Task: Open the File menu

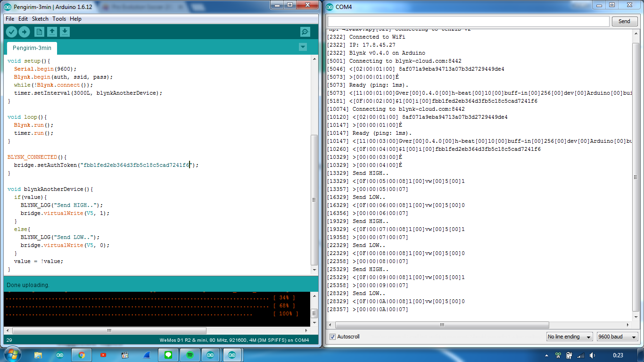Action: (10, 19)
